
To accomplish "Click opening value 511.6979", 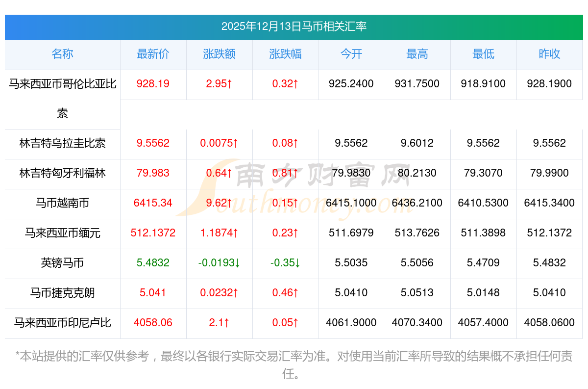I will 351,233.
